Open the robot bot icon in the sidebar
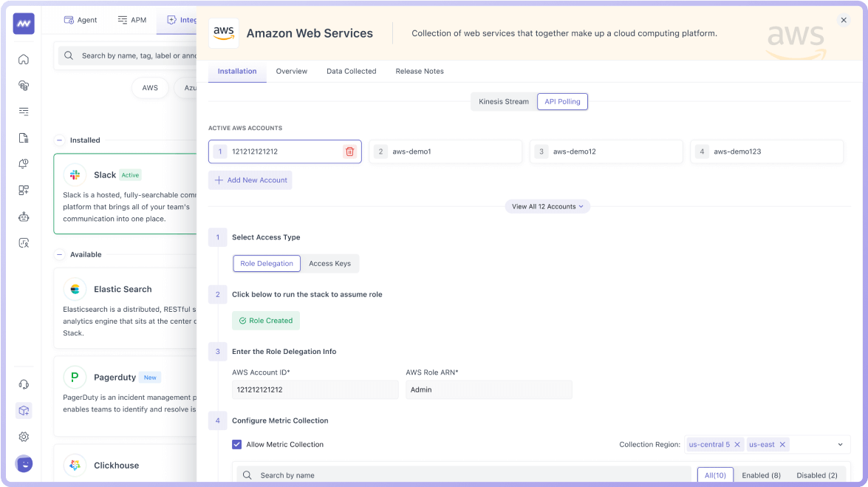 (x=24, y=217)
